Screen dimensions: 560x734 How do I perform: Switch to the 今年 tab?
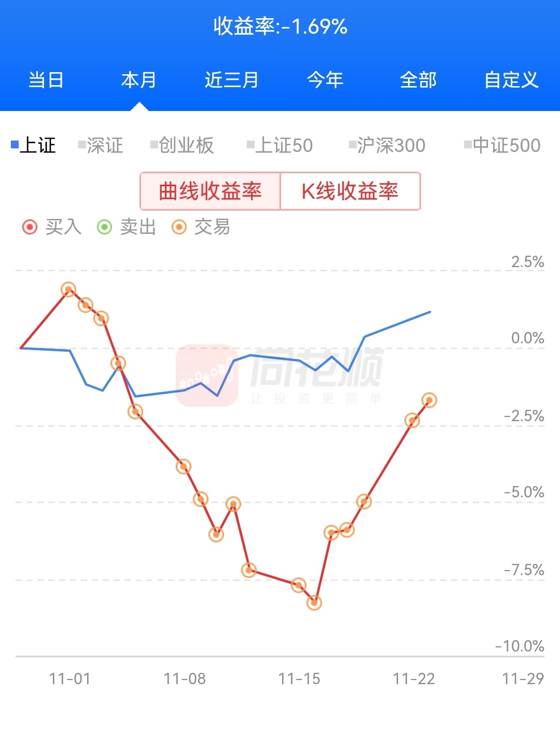[x=325, y=80]
